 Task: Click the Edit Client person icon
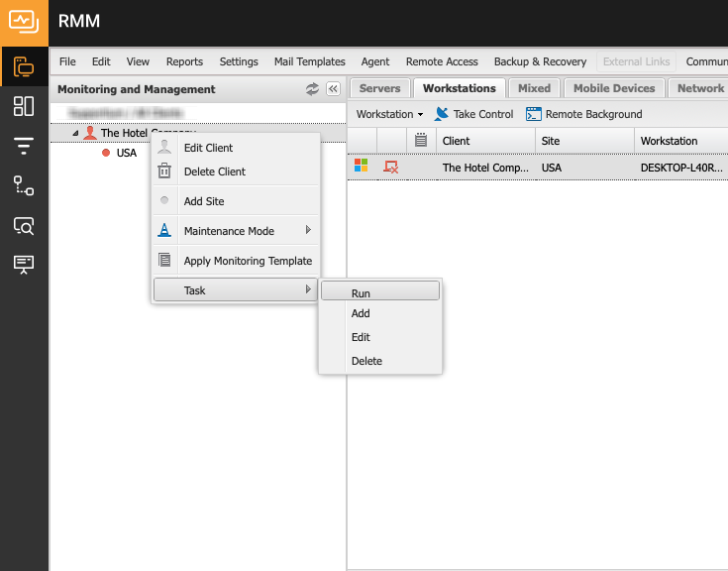(164, 147)
